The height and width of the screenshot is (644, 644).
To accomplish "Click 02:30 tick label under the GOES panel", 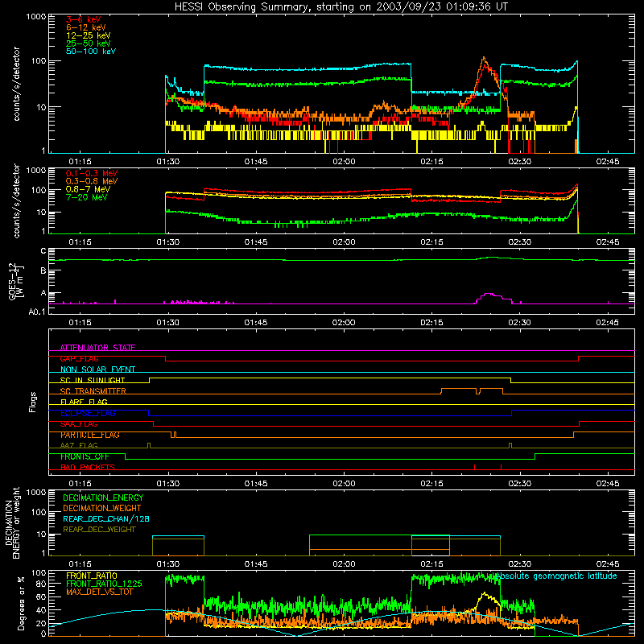I will 519,323.
